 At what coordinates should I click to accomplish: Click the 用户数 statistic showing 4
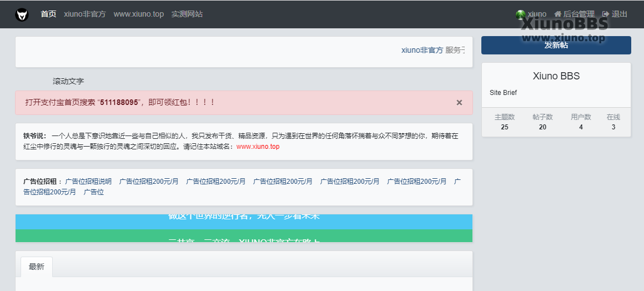(581, 122)
